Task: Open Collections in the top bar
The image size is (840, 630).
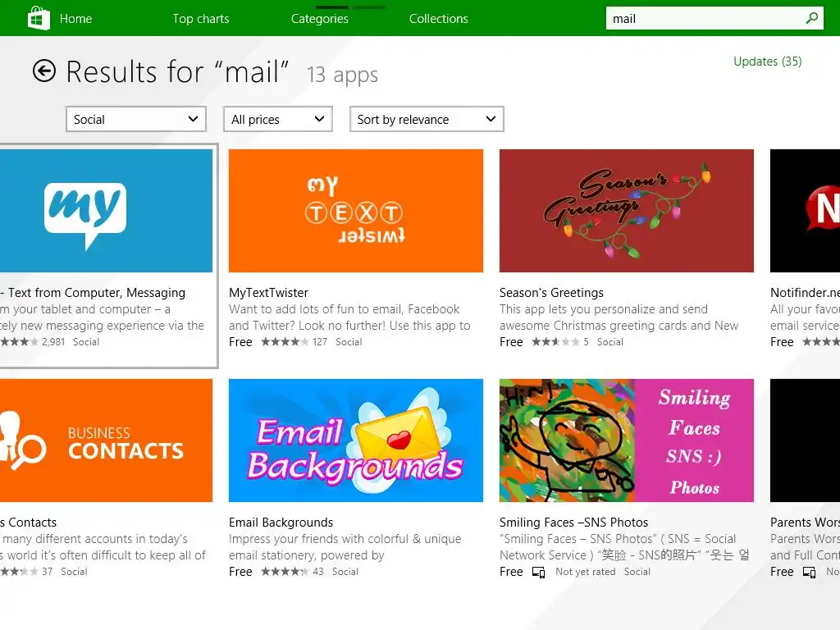Action: pos(439,19)
